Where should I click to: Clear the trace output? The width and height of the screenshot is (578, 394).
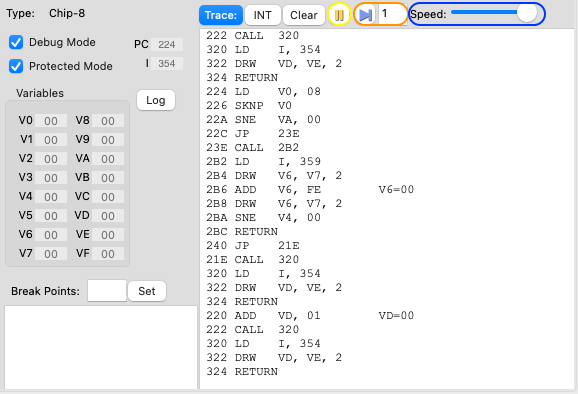(304, 15)
